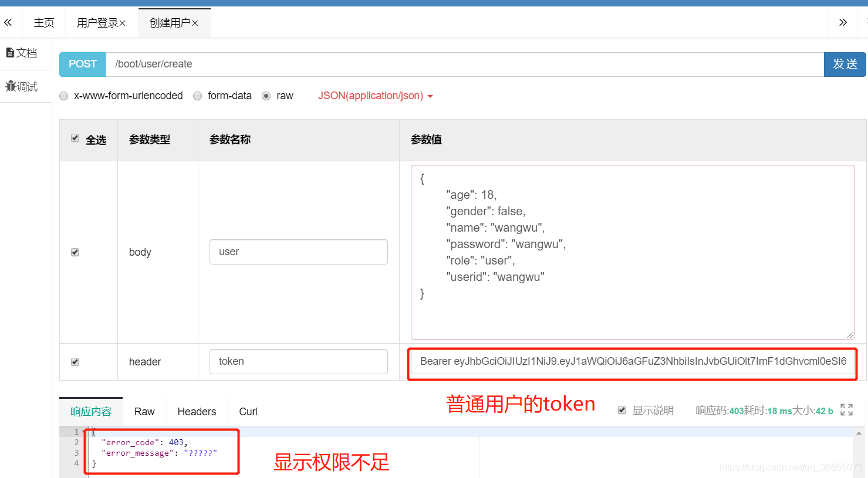Click the Bearer token value field

pyautogui.click(x=633, y=361)
